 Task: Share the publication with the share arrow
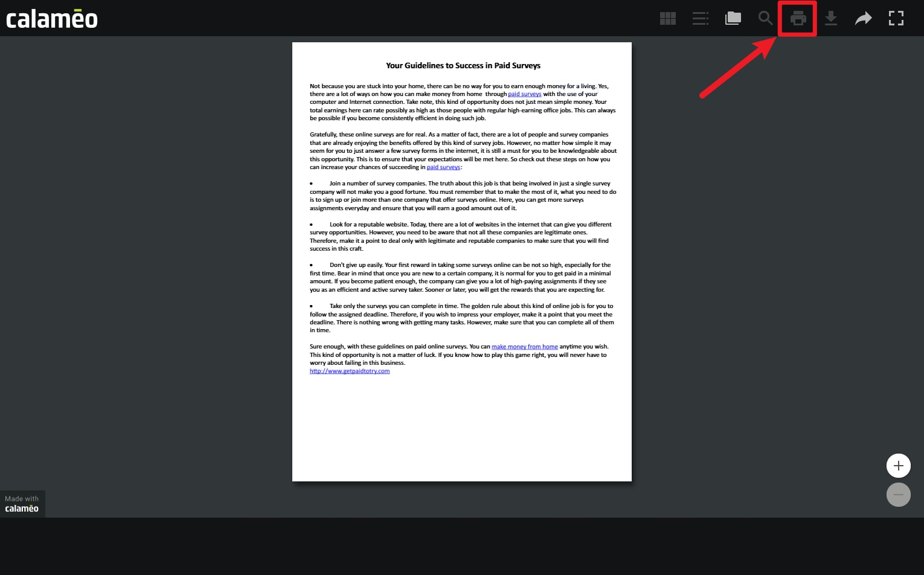pos(864,19)
